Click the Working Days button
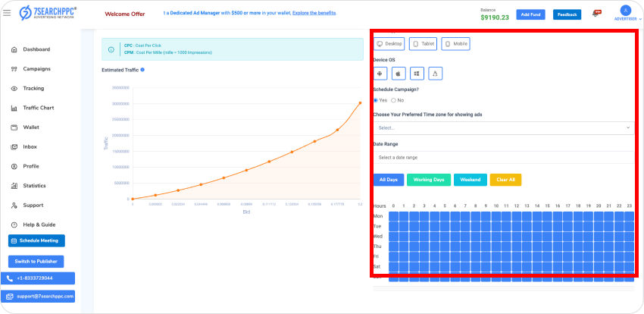Viewport: 644px width, 314px height. (428, 180)
